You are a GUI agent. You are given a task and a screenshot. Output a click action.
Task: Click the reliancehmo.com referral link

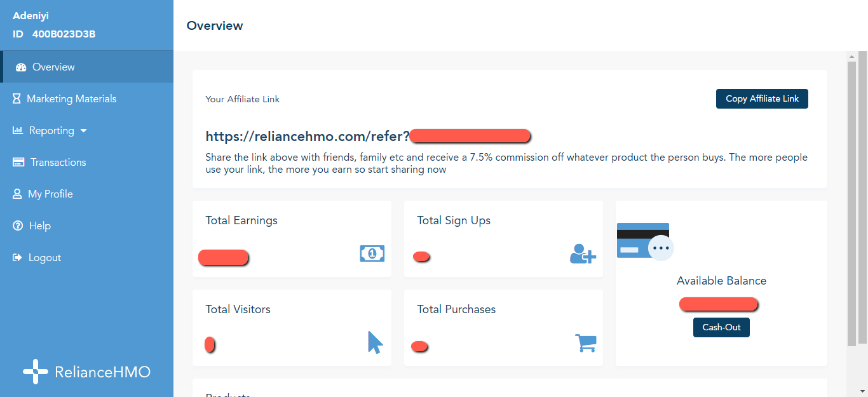click(x=307, y=135)
